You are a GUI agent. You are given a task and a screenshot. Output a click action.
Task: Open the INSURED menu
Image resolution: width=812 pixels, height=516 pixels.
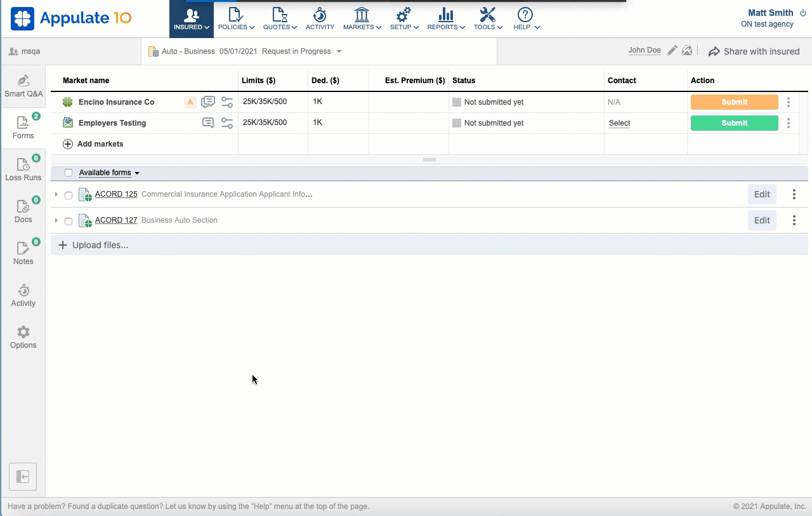[x=192, y=19]
